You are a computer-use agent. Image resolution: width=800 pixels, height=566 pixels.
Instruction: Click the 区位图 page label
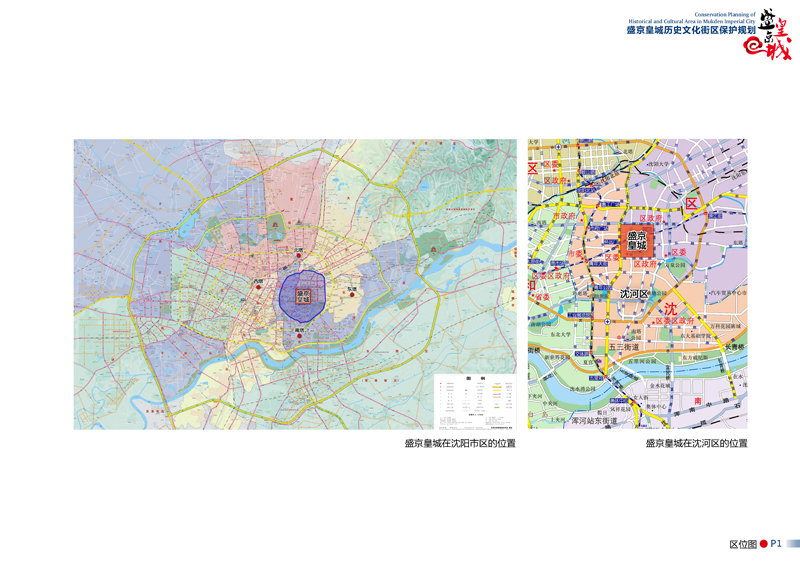(x=742, y=544)
